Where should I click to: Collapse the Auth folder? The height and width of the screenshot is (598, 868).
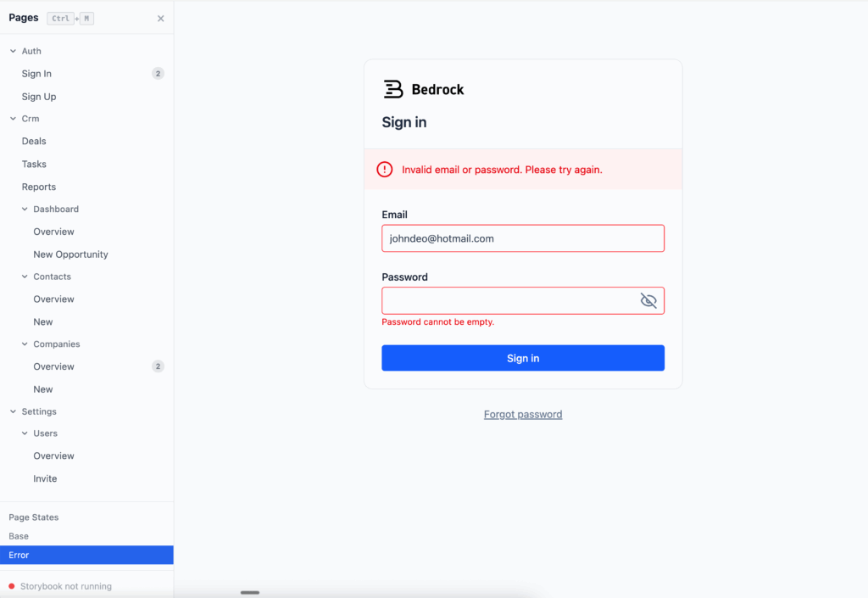pos(13,51)
